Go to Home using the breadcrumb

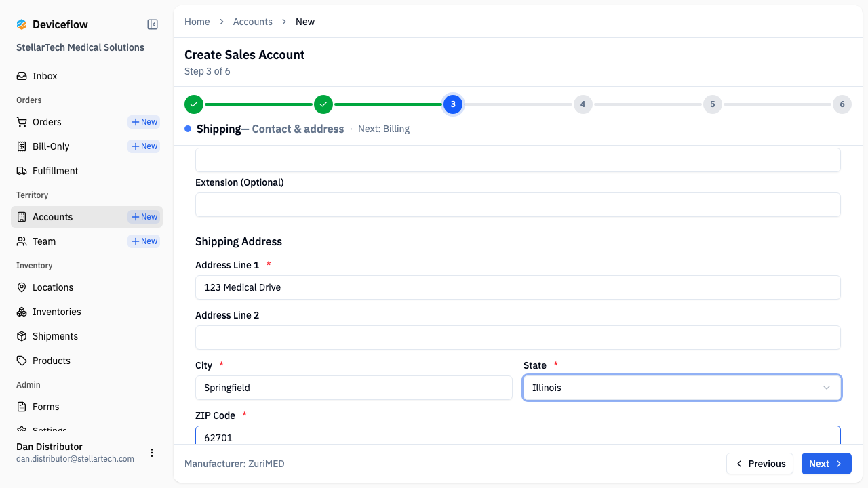(x=197, y=22)
